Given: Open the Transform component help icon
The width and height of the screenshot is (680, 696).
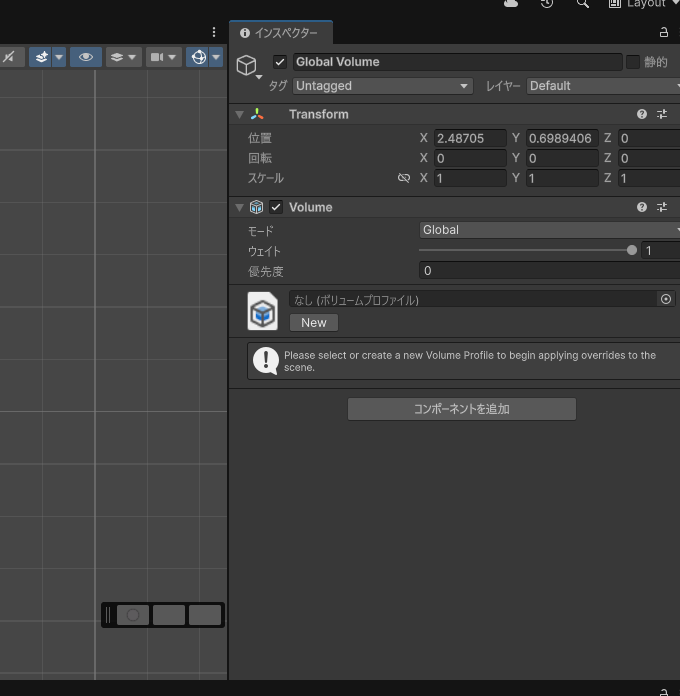Looking at the screenshot, I should tap(642, 114).
